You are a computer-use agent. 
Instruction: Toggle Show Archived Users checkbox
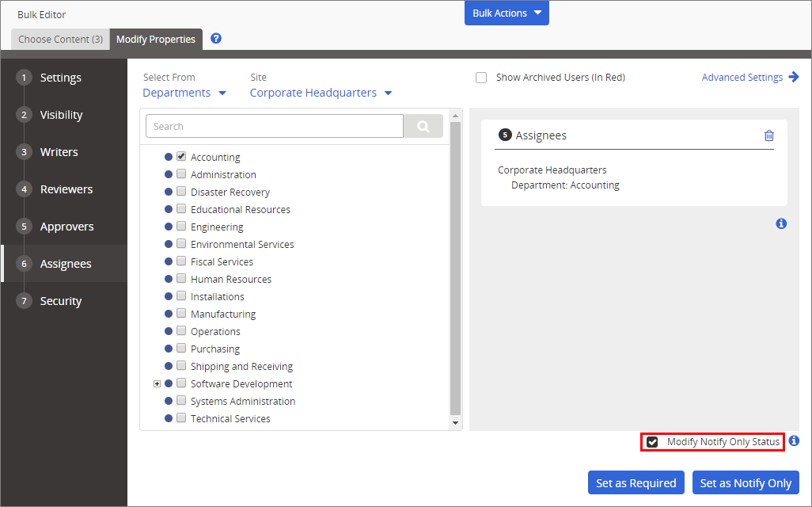point(481,78)
